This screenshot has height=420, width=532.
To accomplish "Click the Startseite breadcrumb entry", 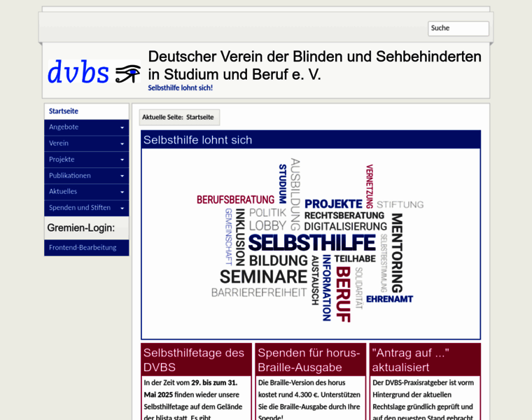I will pyautogui.click(x=199, y=118).
